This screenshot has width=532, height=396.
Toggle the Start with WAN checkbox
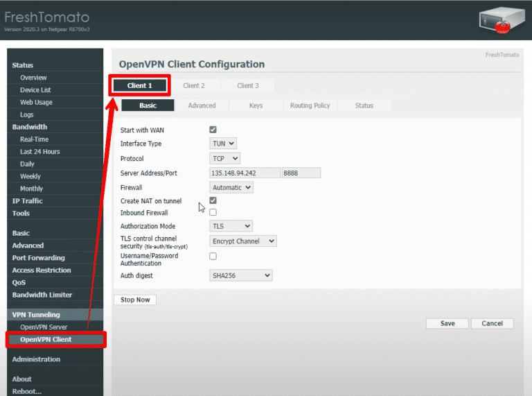pyautogui.click(x=213, y=130)
